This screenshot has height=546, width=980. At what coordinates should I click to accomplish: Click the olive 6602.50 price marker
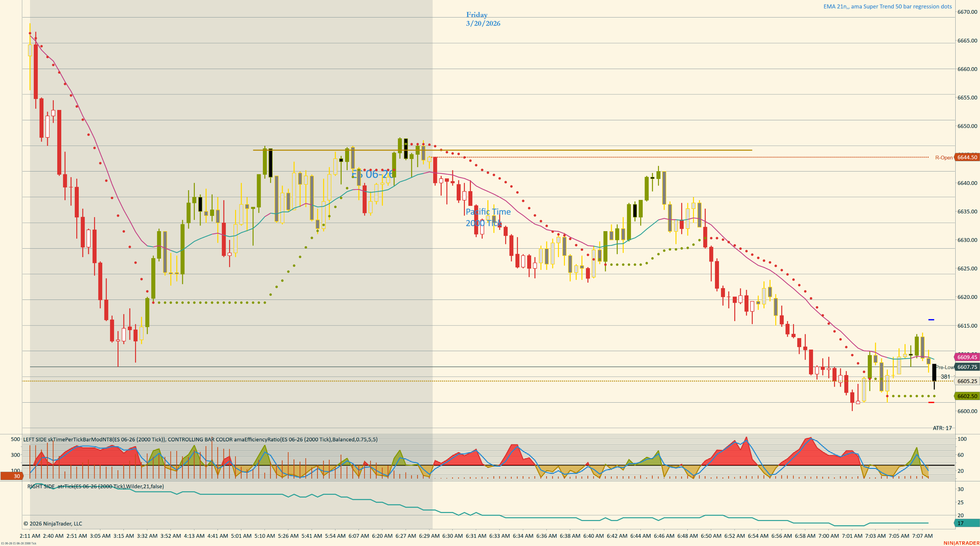point(967,396)
